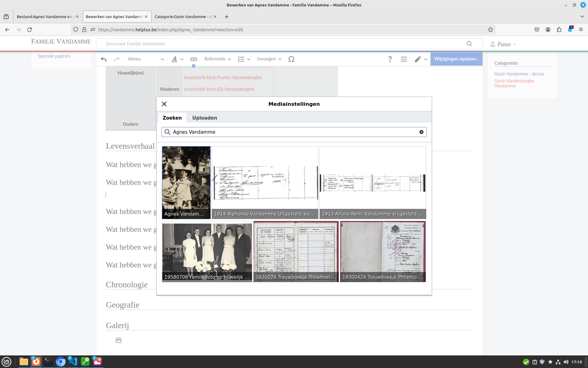
Task: Open the Pieter user menu
Action: coord(503,44)
